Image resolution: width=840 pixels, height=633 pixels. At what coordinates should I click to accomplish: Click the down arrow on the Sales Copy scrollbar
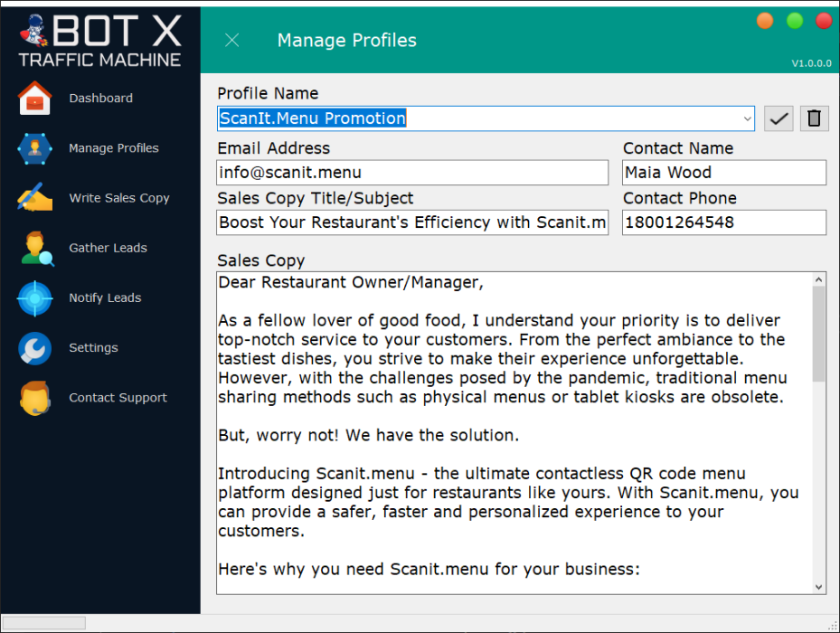coord(819,585)
